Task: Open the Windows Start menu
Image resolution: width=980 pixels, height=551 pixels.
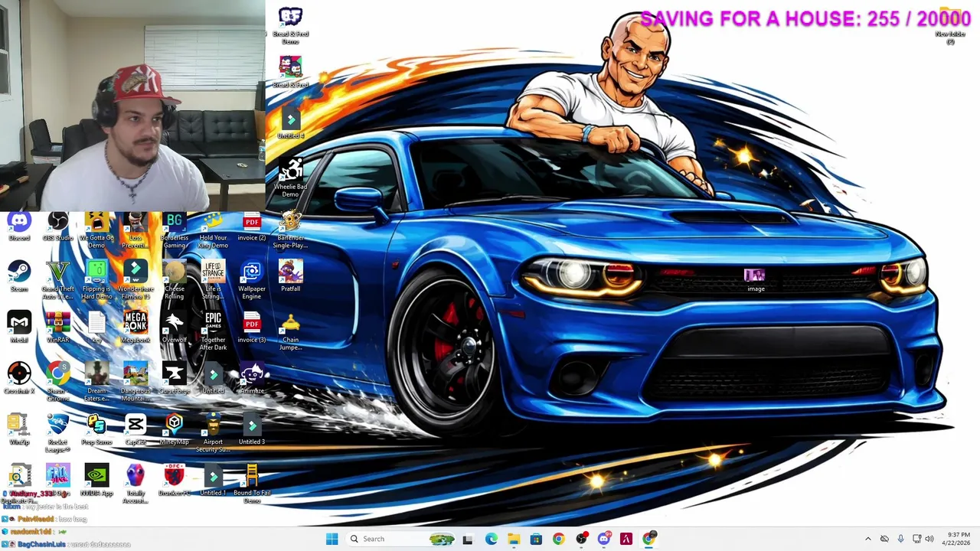Action: [x=332, y=539]
